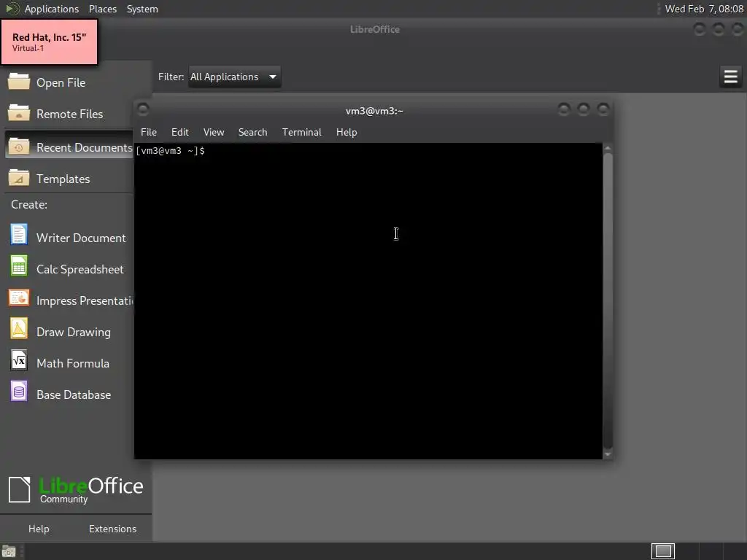Create a new Math Formula
The image size is (747, 560).
[73, 364]
